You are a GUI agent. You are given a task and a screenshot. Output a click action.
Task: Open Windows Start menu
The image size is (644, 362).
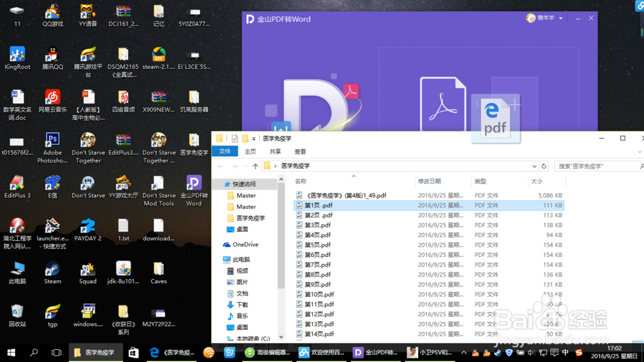pyautogui.click(x=11, y=352)
